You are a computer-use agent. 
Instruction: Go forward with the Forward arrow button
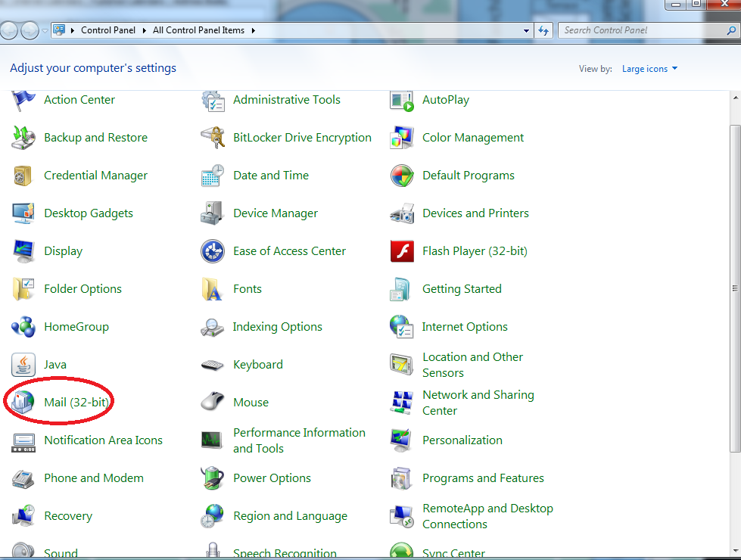click(30, 31)
